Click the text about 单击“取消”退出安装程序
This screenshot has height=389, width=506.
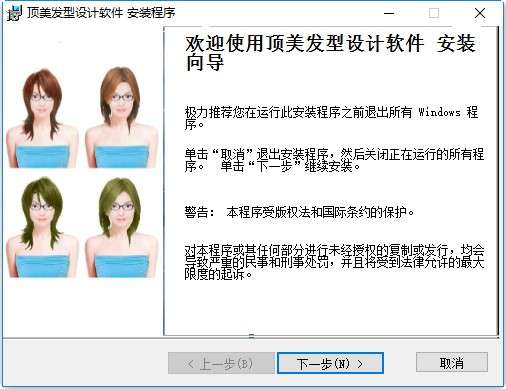(334, 160)
